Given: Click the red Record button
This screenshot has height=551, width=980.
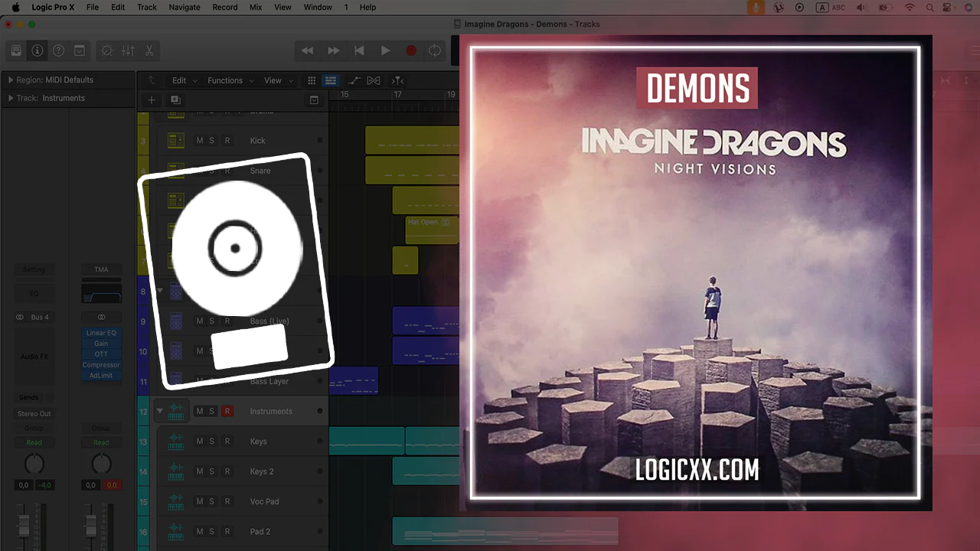Looking at the screenshot, I should click(x=411, y=51).
